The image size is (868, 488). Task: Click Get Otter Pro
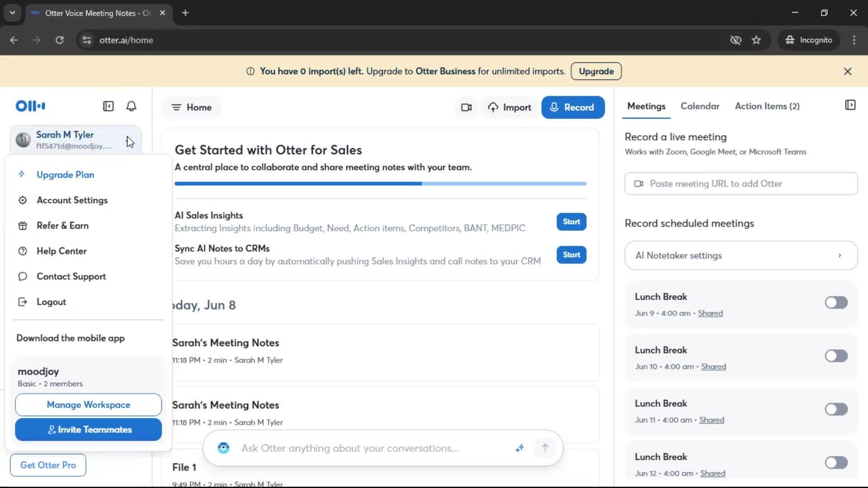pyautogui.click(x=48, y=465)
